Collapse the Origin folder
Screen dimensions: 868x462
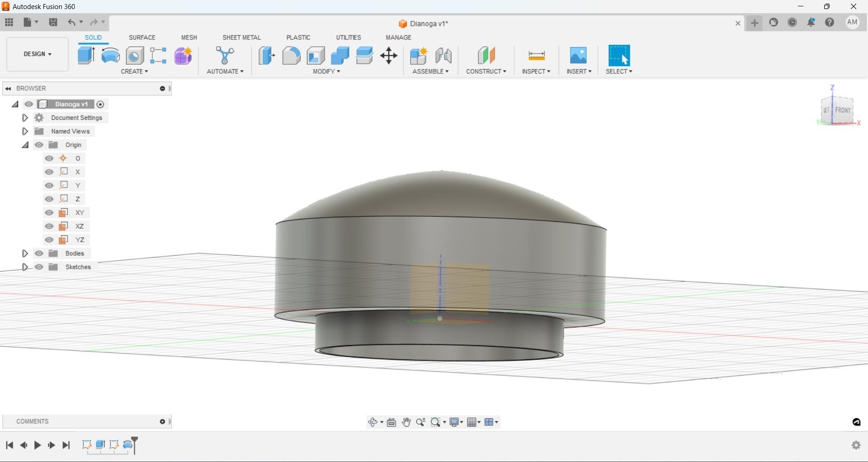25,145
